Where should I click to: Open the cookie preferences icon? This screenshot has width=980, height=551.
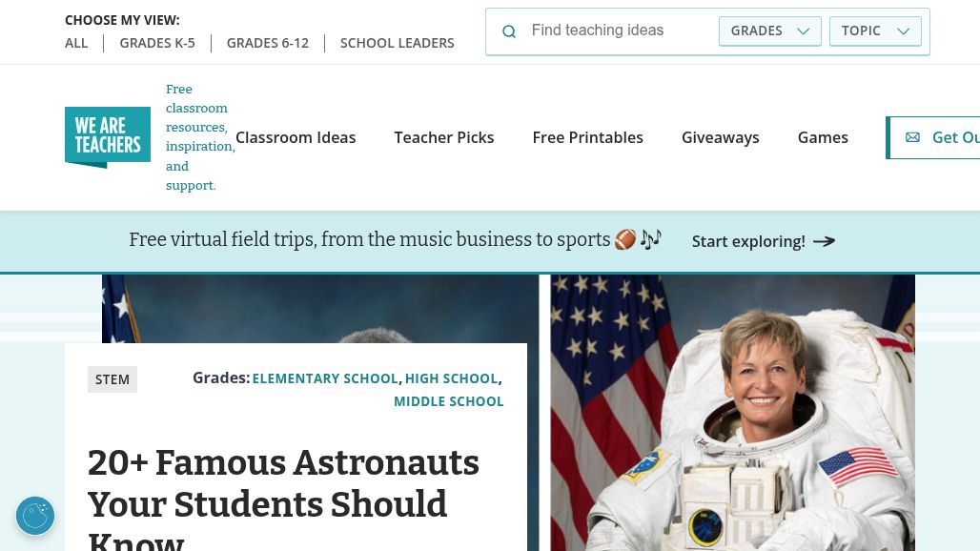(x=35, y=516)
